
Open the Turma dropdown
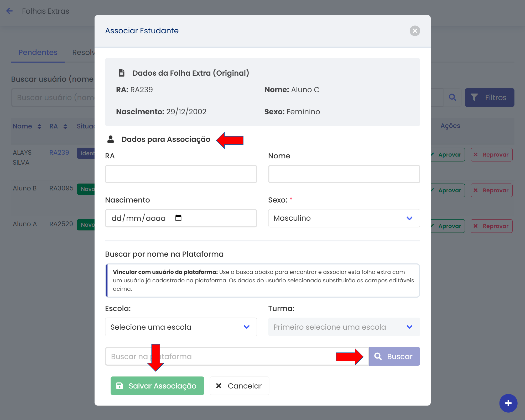[344, 327]
